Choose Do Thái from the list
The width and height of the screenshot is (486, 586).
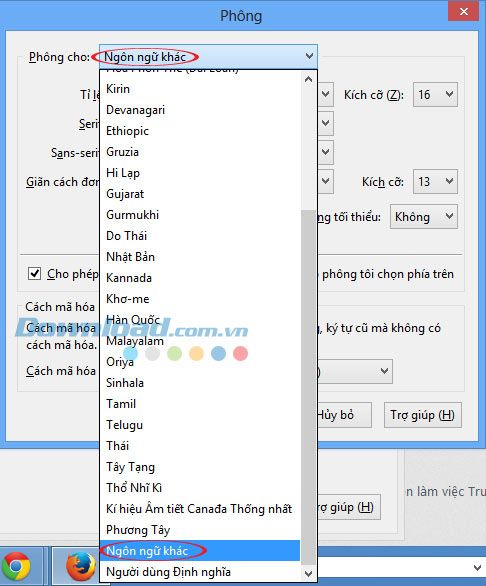[200, 235]
